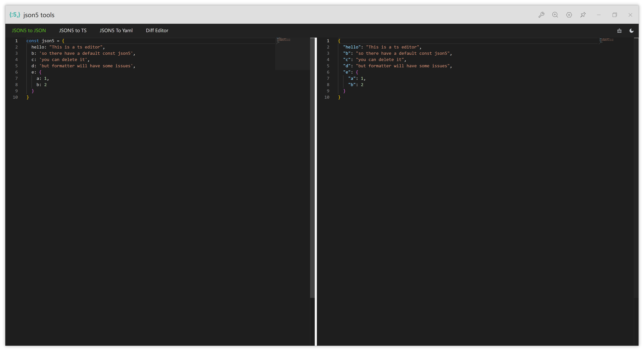This screenshot has width=644, height=351.
Task: Restore down the json5 tools window
Action: pyautogui.click(x=614, y=15)
